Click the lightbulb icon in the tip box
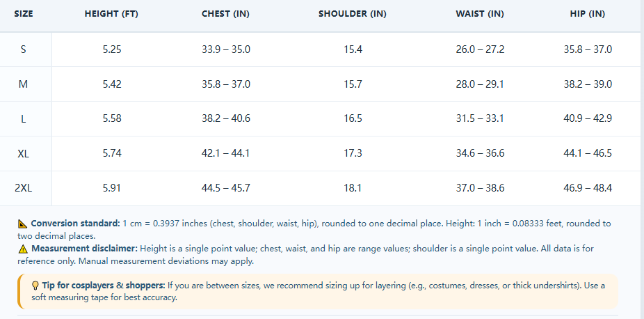Viewport: 644px width, 319px height. click(x=35, y=286)
